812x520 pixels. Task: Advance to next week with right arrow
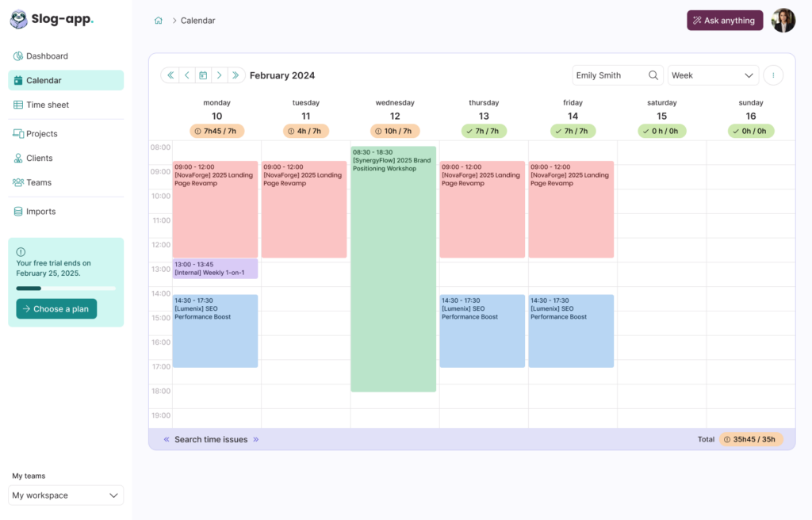pyautogui.click(x=220, y=75)
